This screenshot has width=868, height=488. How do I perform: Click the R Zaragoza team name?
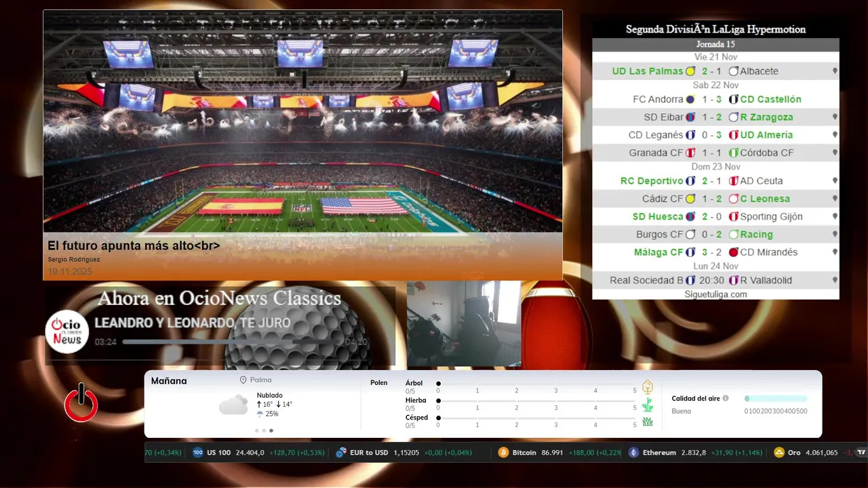coord(766,117)
